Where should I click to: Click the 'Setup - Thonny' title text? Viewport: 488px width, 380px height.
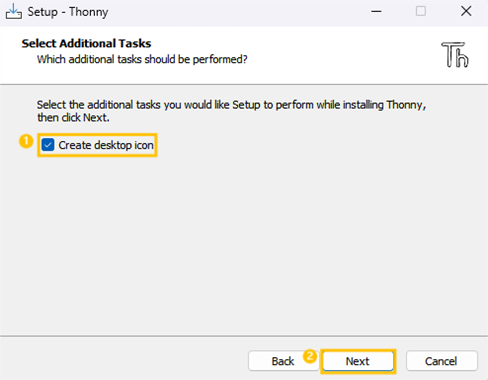[68, 12]
